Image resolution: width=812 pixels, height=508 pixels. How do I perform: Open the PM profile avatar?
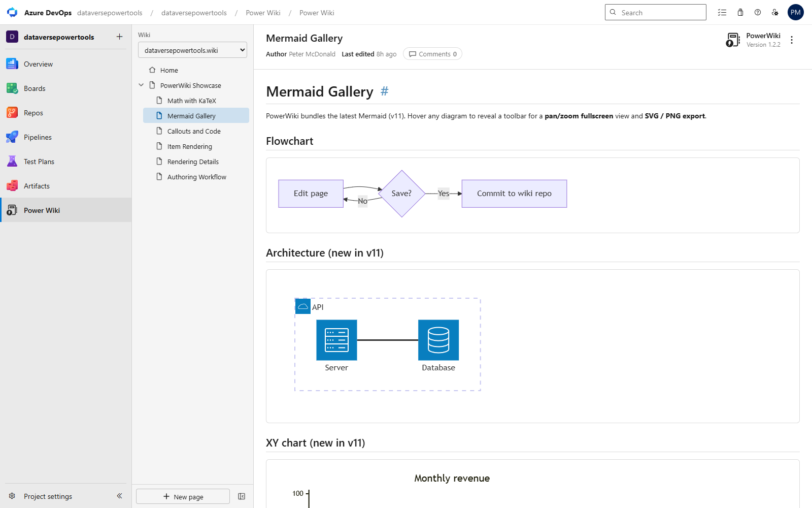pos(796,12)
